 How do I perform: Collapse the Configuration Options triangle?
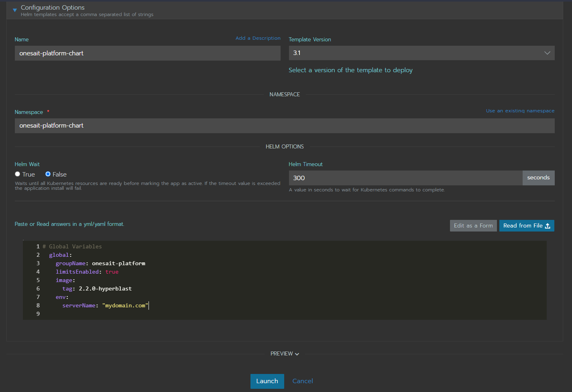coord(15,10)
